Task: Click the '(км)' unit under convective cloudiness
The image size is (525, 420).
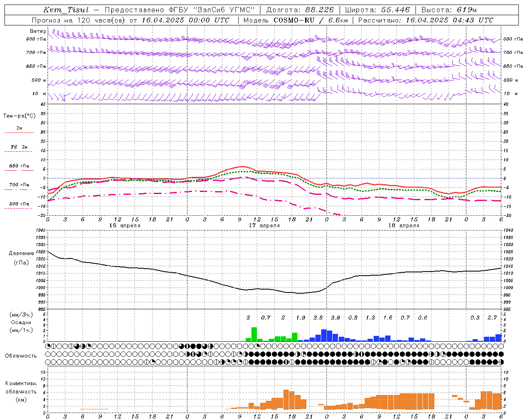Action: tap(21, 399)
